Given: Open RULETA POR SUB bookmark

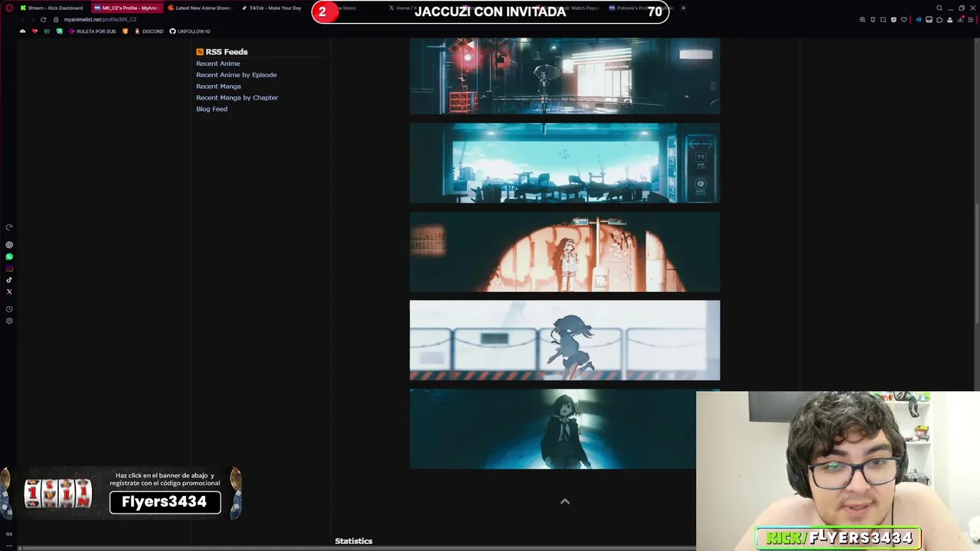Looking at the screenshot, I should point(92,31).
